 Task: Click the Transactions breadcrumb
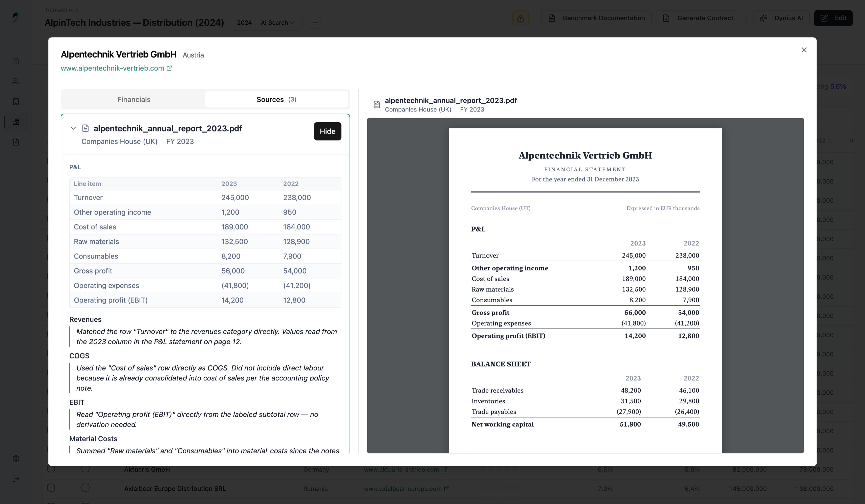(61, 10)
